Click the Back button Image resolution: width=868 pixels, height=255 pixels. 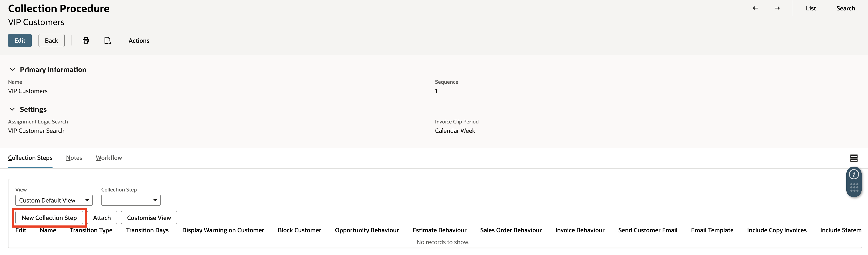click(x=51, y=40)
